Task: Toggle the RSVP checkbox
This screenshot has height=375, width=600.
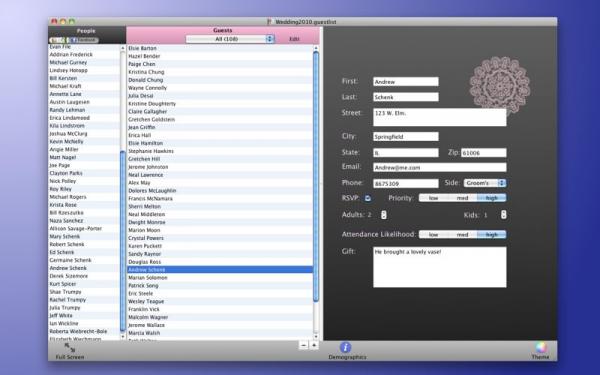Action: click(x=367, y=198)
